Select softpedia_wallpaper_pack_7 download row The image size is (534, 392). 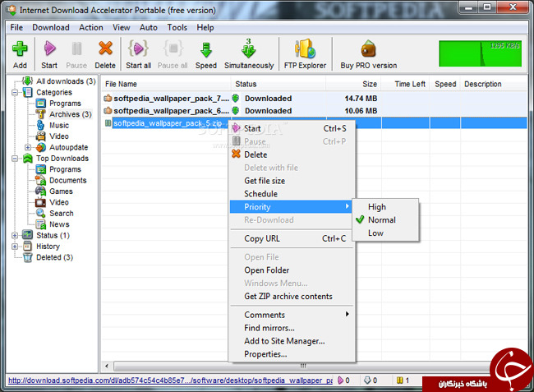313,99
